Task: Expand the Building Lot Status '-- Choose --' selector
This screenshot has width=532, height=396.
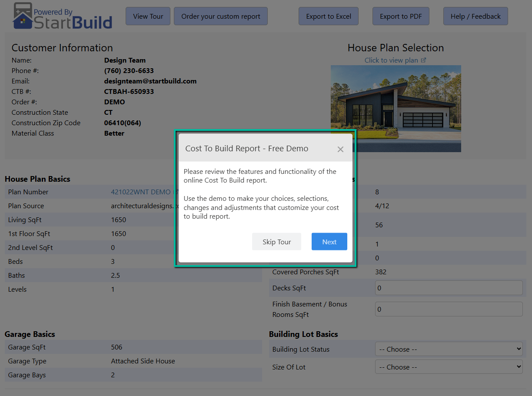Action: click(449, 349)
